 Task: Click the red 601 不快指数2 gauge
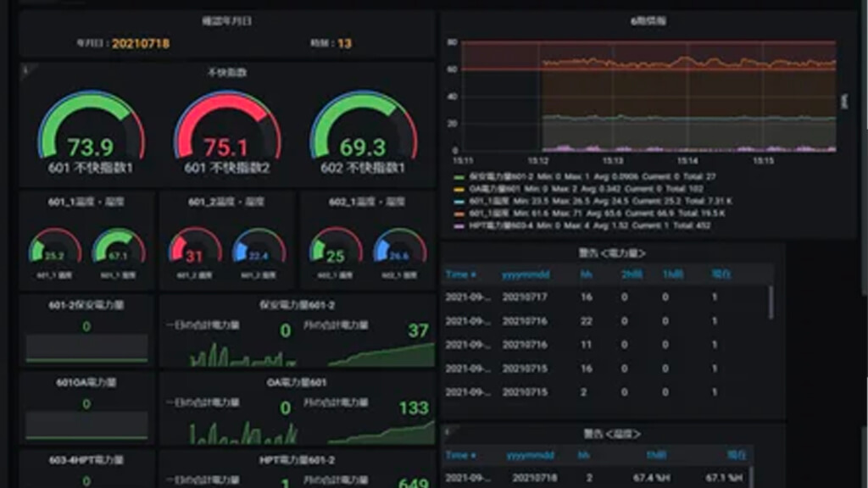pos(226,131)
